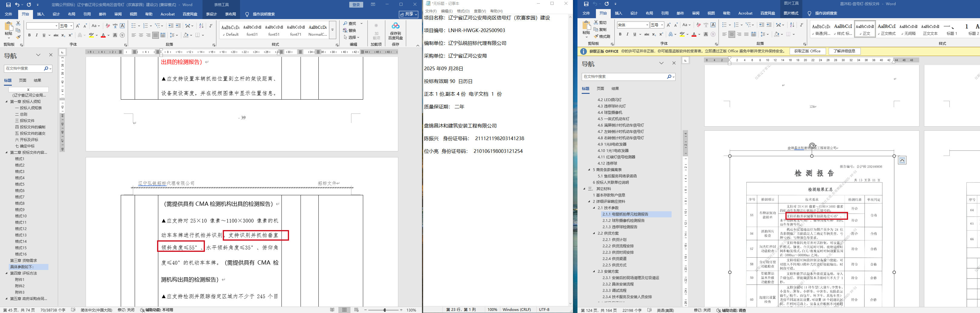Image resolution: width=980 pixels, height=313 pixels.
Task: Increase indent in right Word ribbon
Action: (x=769, y=25)
